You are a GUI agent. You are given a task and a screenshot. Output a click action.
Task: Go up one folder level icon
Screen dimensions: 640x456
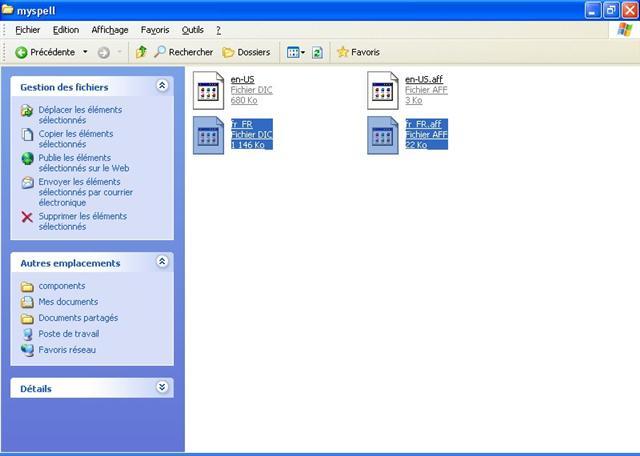[141, 52]
